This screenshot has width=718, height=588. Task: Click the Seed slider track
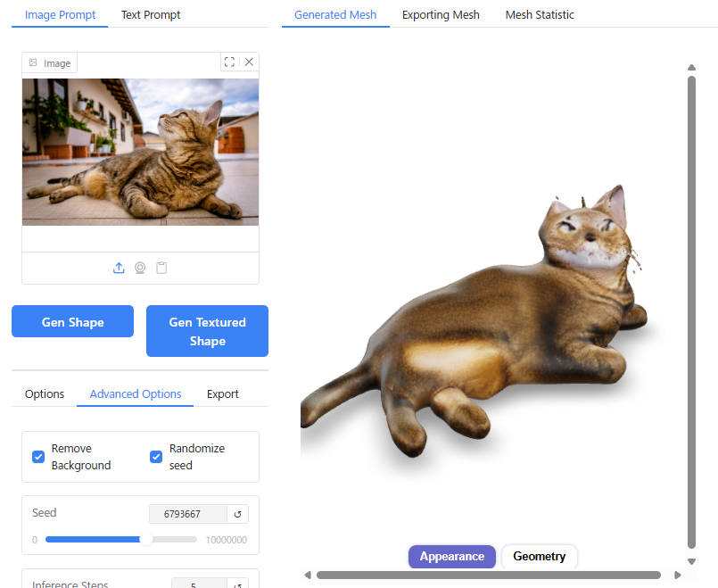pos(120,540)
